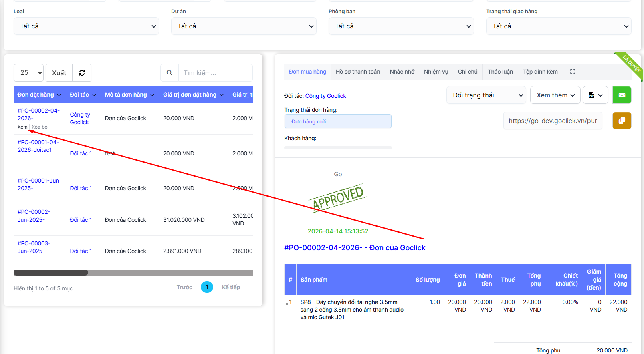Expand the Trạng thái giao hàng dropdown
Image resolution: width=644 pixels, height=354 pixels.
coord(558,26)
